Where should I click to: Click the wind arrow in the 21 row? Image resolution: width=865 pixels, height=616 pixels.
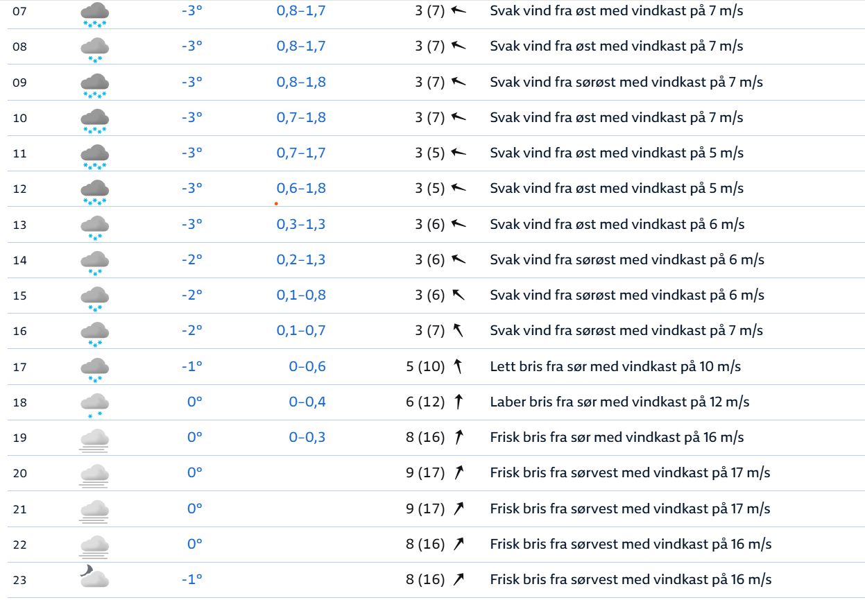458,508
